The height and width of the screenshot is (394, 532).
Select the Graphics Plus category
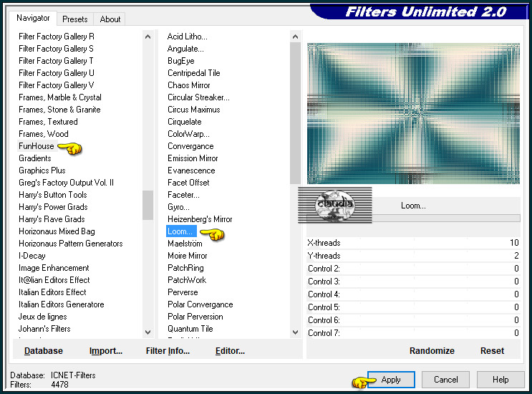[x=42, y=170]
